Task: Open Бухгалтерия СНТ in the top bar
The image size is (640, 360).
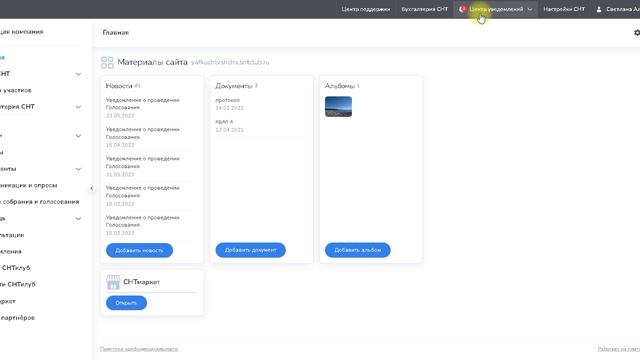Action: [x=424, y=9]
